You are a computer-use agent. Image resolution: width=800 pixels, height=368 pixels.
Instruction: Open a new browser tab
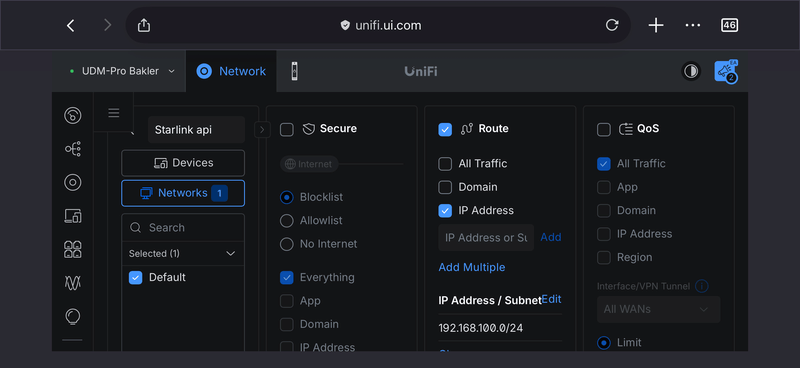coord(656,26)
